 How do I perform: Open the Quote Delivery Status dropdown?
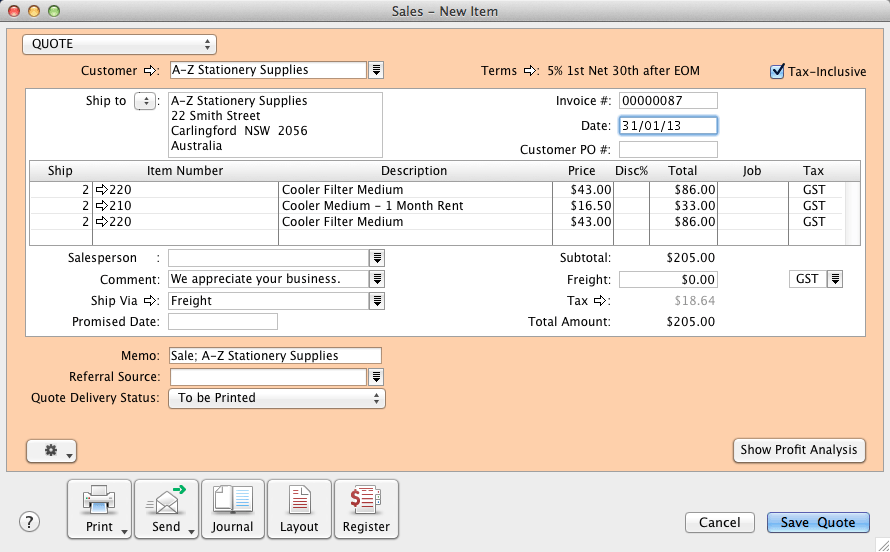click(x=277, y=398)
